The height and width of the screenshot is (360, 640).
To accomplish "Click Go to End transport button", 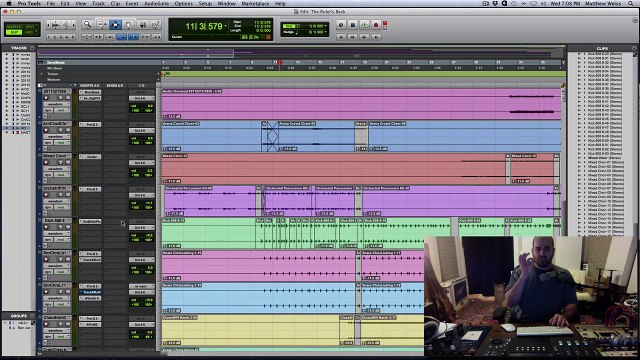I will pyautogui.click(x=376, y=37).
